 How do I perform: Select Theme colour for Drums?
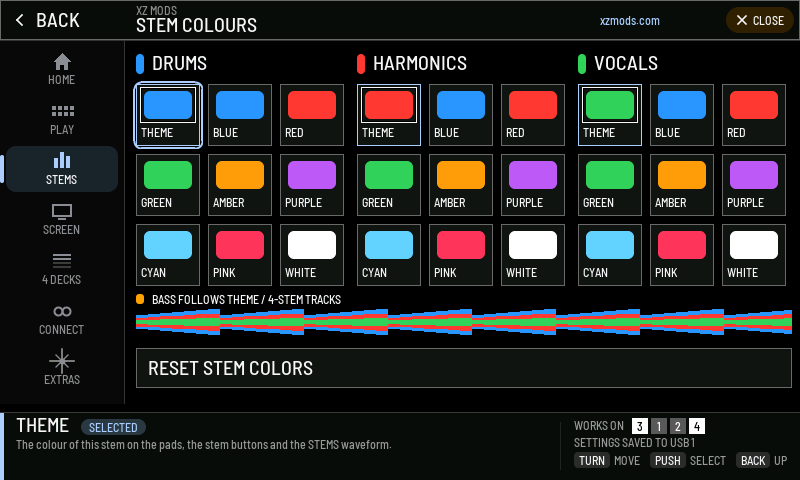click(x=168, y=115)
